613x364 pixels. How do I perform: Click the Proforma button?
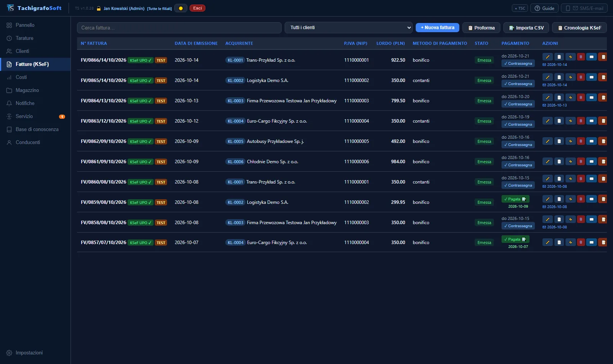482,28
